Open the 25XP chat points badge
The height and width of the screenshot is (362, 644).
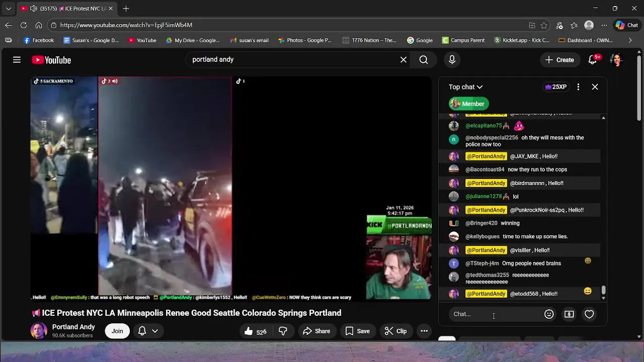[556, 87]
